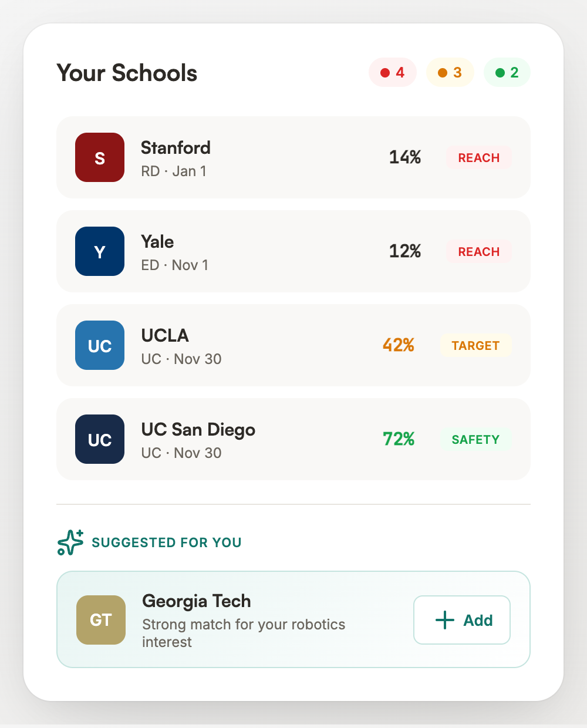The width and height of the screenshot is (587, 728).
Task: Filter by the red reach count badge
Action: (x=393, y=73)
